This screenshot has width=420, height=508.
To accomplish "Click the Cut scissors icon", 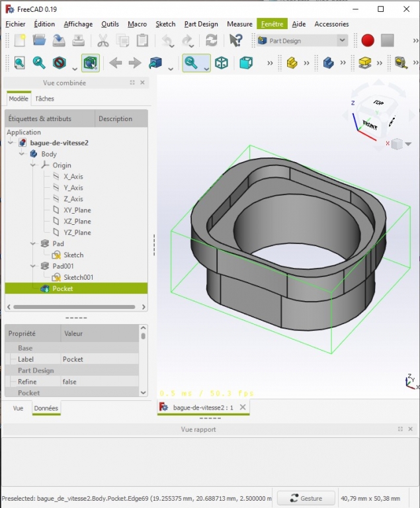I will 103,41.
